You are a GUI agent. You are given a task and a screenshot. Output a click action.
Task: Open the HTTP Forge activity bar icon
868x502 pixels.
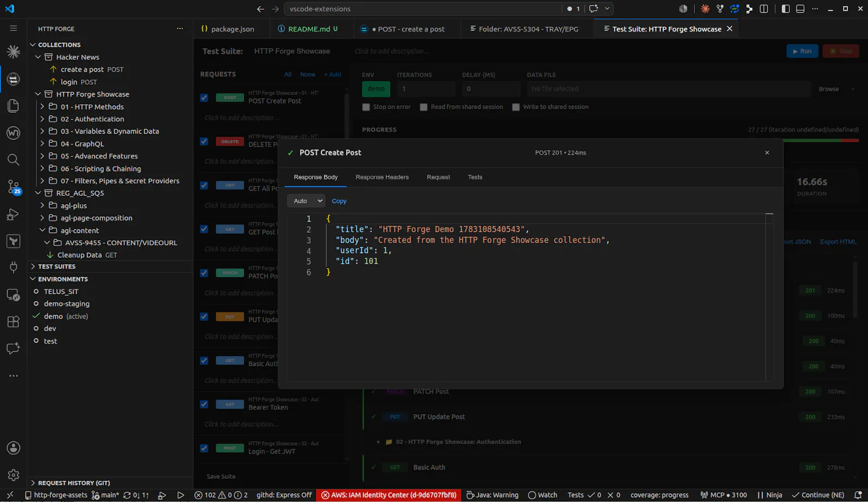[x=14, y=79]
